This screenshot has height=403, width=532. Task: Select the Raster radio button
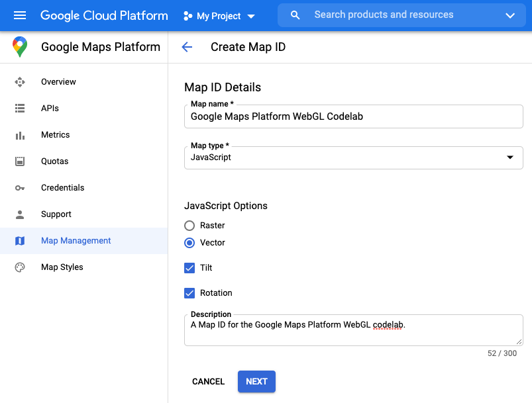coord(189,225)
